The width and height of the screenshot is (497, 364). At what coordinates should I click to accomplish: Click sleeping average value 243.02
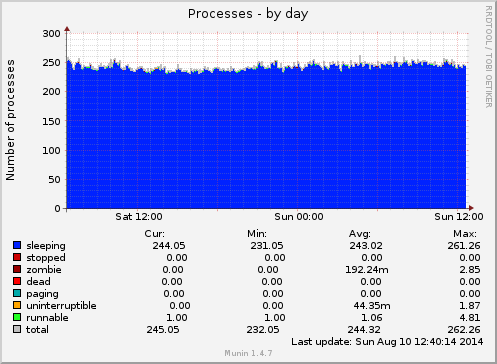click(x=366, y=246)
